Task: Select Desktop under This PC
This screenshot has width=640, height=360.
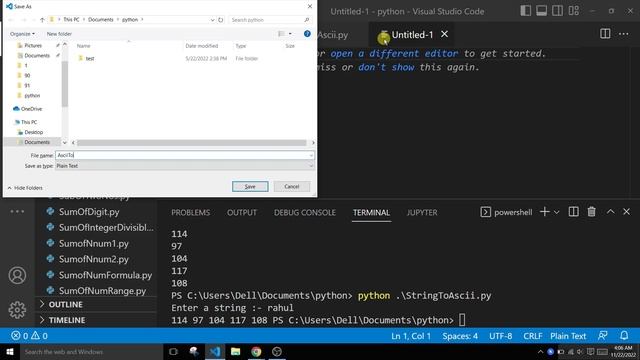Action: [33, 132]
